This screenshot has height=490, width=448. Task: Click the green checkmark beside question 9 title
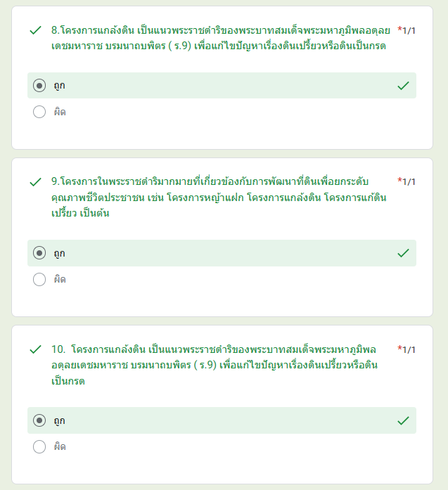coord(34,182)
